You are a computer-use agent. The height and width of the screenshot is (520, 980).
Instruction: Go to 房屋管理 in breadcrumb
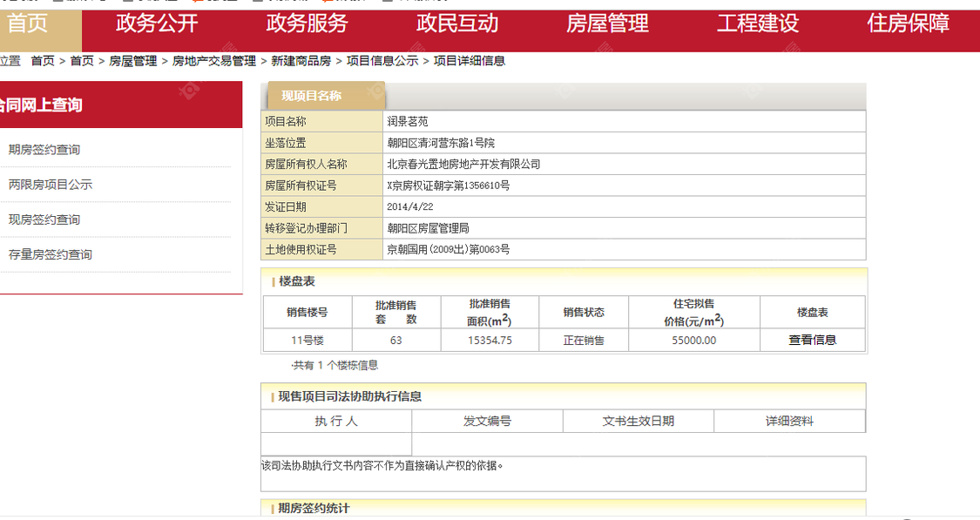(x=133, y=61)
